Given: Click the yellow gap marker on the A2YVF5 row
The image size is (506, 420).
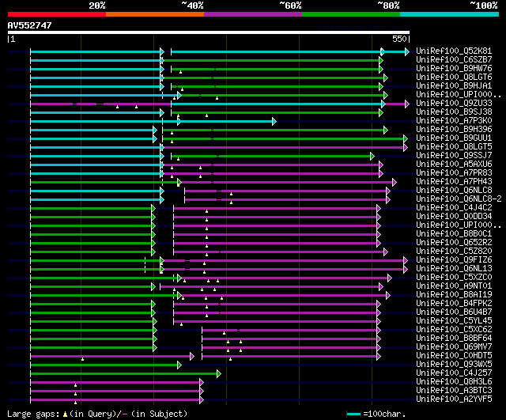Looking at the screenshot, I should tap(76, 403).
